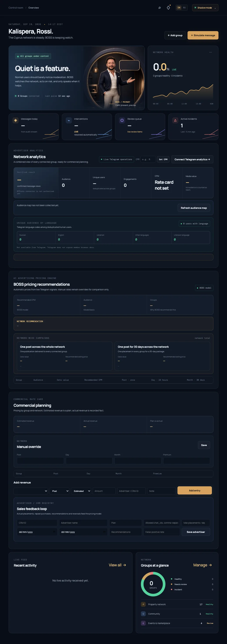Go to Control room breadcrumb
227x644 pixels.
click(16, 8)
